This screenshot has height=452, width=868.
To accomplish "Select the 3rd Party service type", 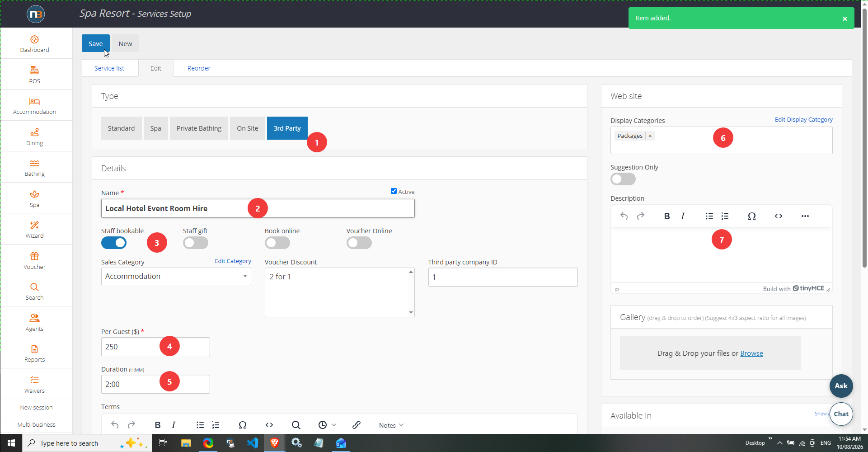I will coord(287,128).
